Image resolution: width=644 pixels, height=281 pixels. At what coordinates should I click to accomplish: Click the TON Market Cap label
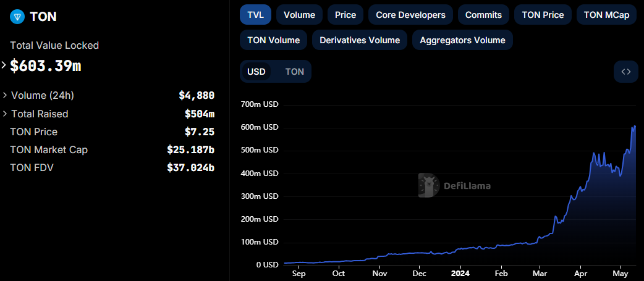point(49,149)
